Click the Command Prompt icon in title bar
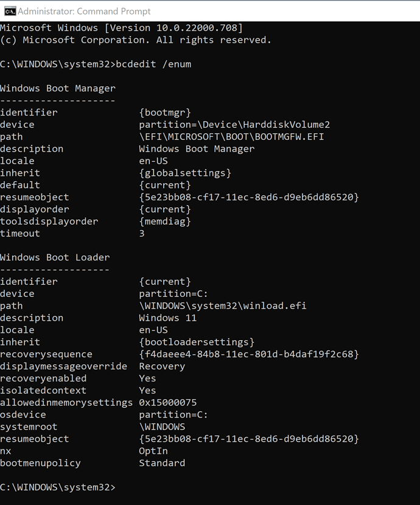The width and height of the screenshot is (420, 505). pyautogui.click(x=10, y=12)
